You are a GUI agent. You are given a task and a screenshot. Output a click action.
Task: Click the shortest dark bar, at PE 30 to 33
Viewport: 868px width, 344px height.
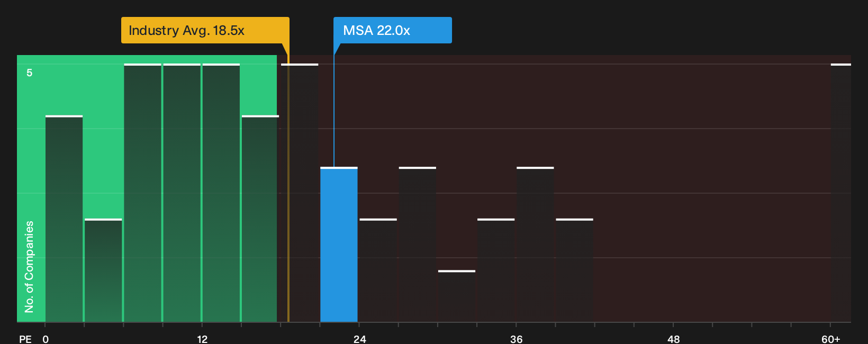[x=457, y=296]
